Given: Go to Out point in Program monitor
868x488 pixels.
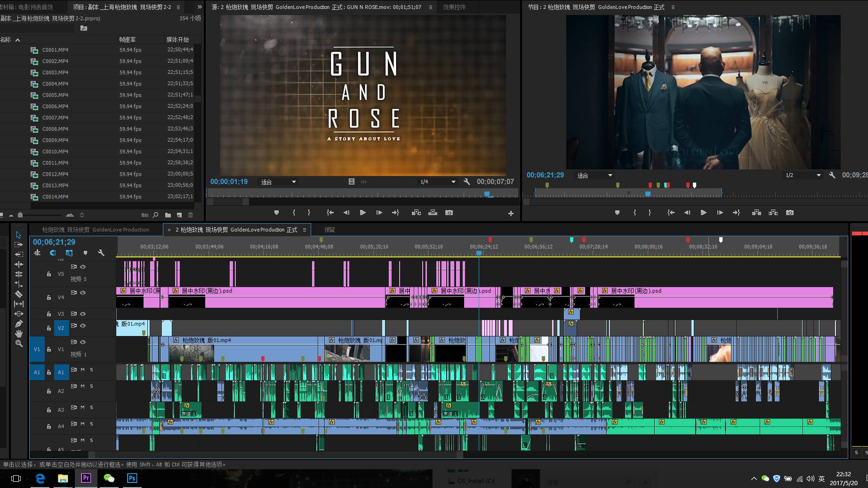Looking at the screenshot, I should tap(736, 213).
